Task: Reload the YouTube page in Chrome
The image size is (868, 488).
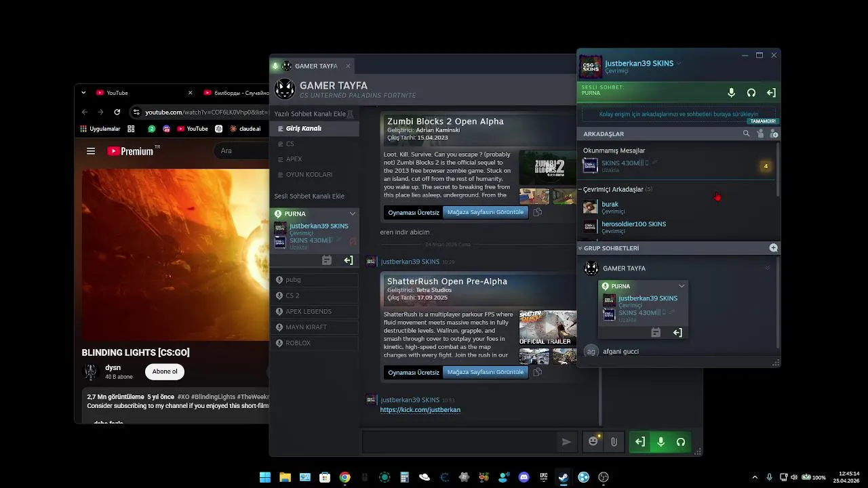Action: click(117, 112)
